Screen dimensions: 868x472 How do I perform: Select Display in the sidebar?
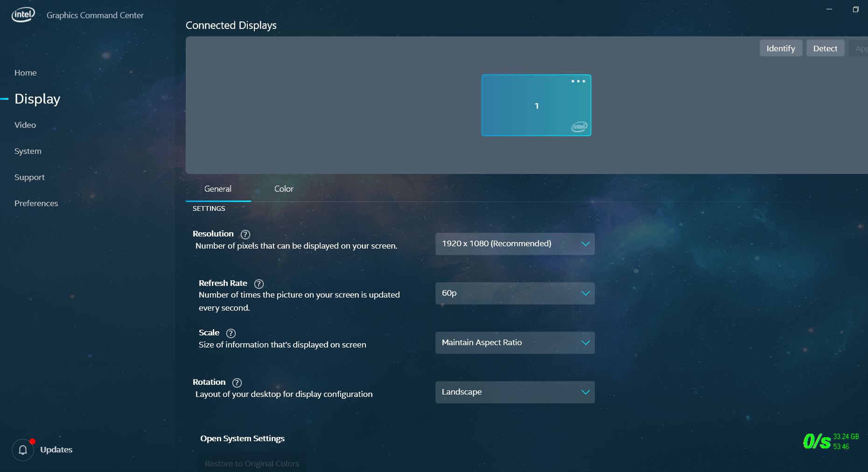pos(37,99)
